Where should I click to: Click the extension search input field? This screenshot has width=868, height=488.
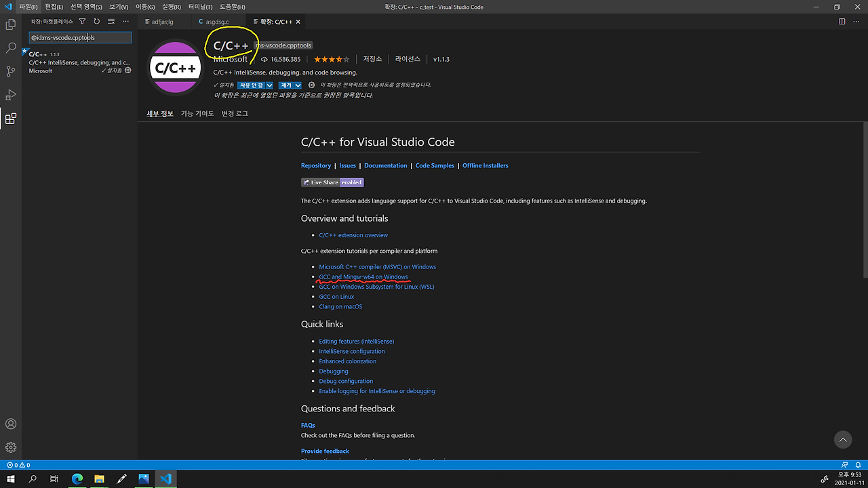(80, 37)
